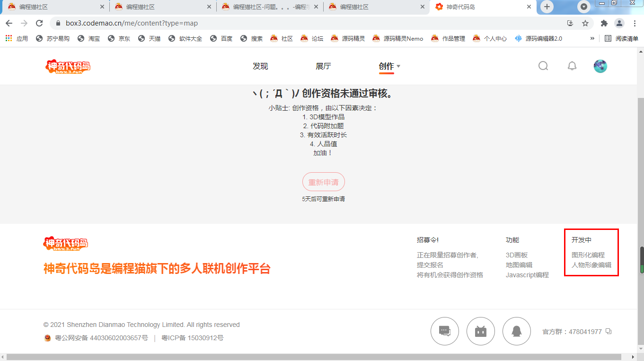
Task: Click the browser forward arrow
Action: tap(25, 23)
